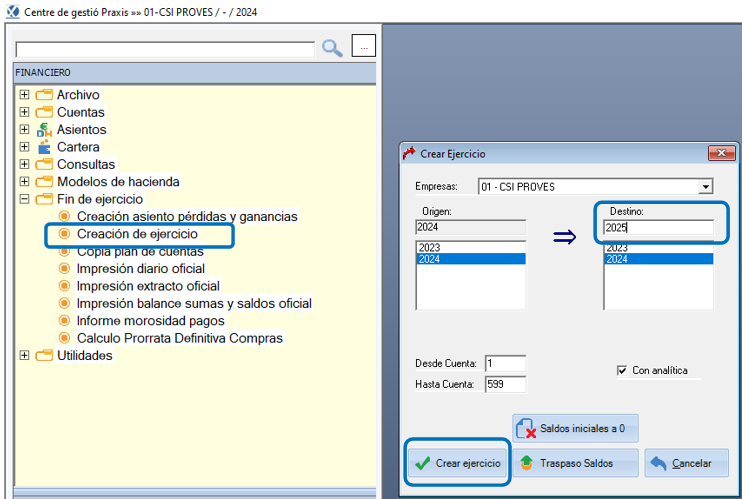The image size is (742, 499).
Task: Click the Cuentas folder icon
Action: click(x=44, y=112)
